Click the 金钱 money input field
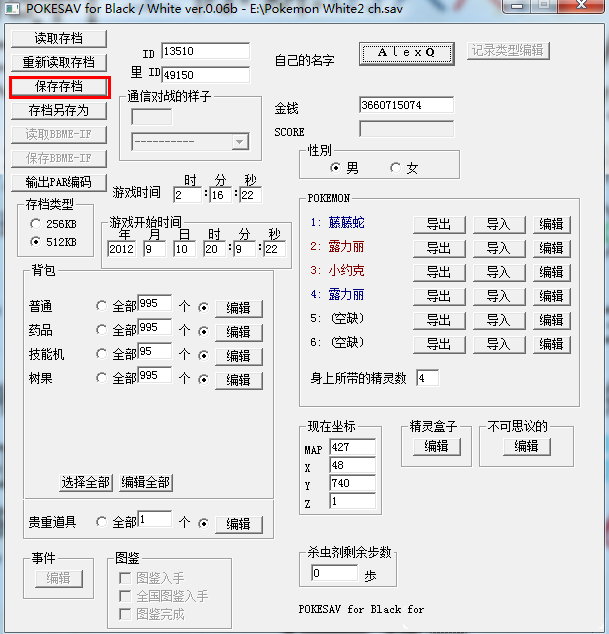Viewport: 609px width, 634px height. tap(405, 105)
